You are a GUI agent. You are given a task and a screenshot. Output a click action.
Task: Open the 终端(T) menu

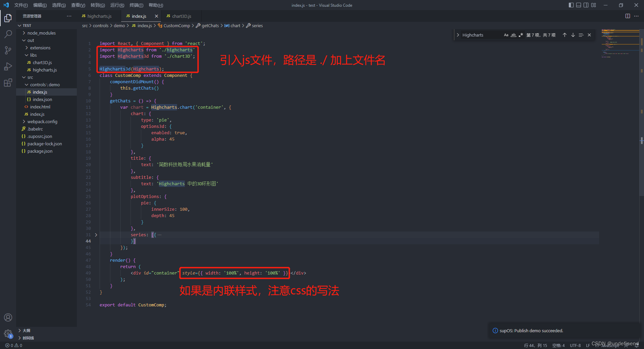pyautogui.click(x=136, y=5)
